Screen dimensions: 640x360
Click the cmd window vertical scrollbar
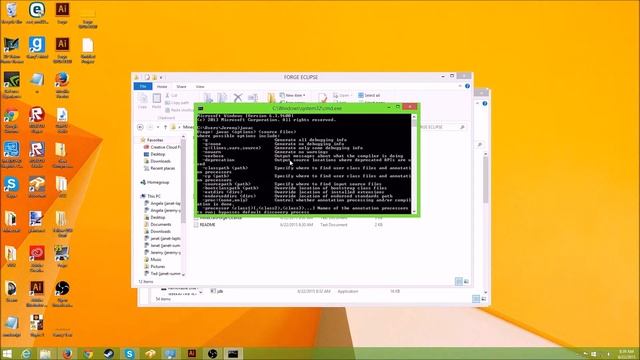414,164
